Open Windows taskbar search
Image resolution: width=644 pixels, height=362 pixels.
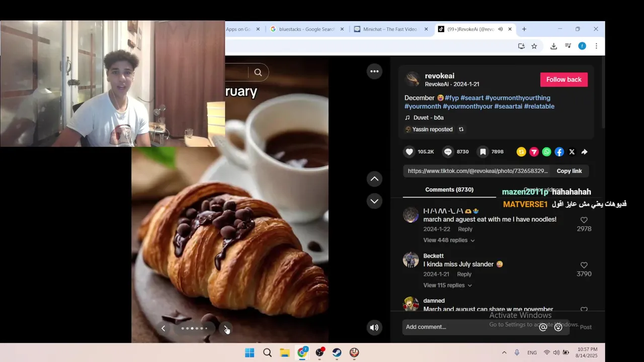tap(267, 352)
